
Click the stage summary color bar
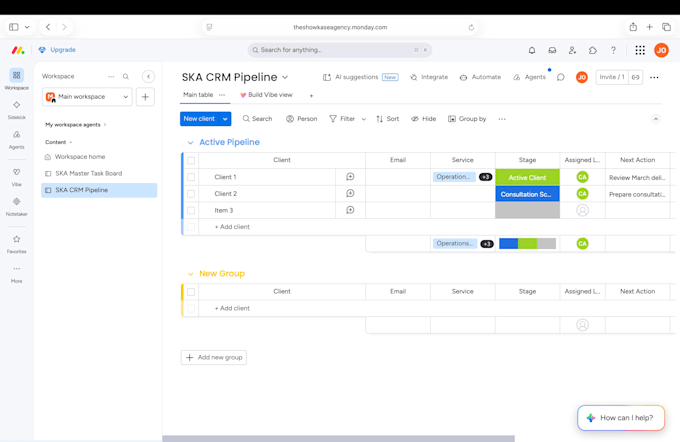pos(527,244)
